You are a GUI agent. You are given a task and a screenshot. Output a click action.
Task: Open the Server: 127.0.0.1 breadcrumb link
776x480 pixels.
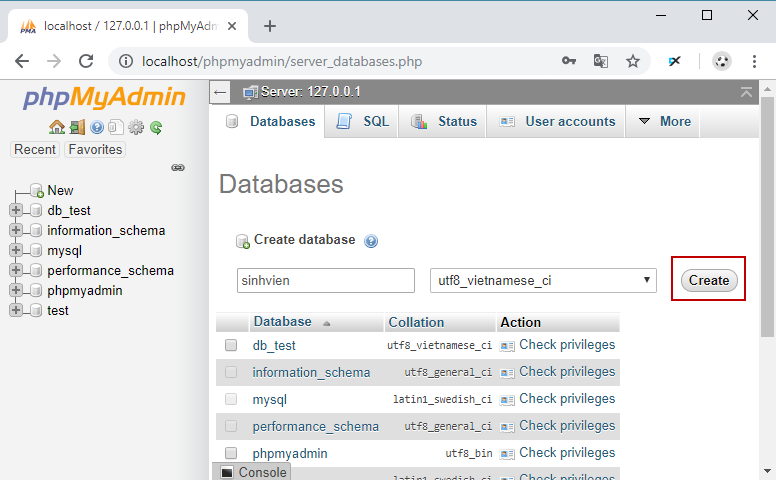coord(311,92)
